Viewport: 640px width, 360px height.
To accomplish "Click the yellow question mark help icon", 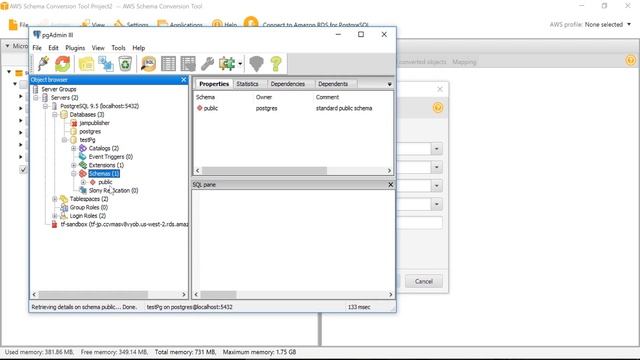I will point(276,64).
